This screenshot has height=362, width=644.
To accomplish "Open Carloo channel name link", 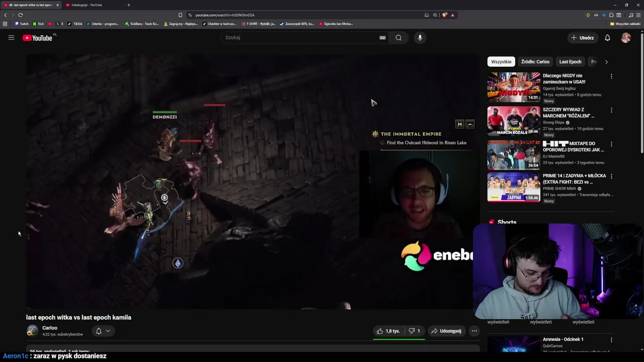I will point(50,328).
